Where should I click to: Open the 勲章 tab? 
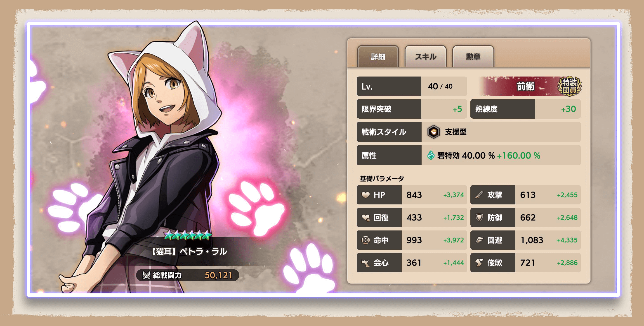(473, 56)
